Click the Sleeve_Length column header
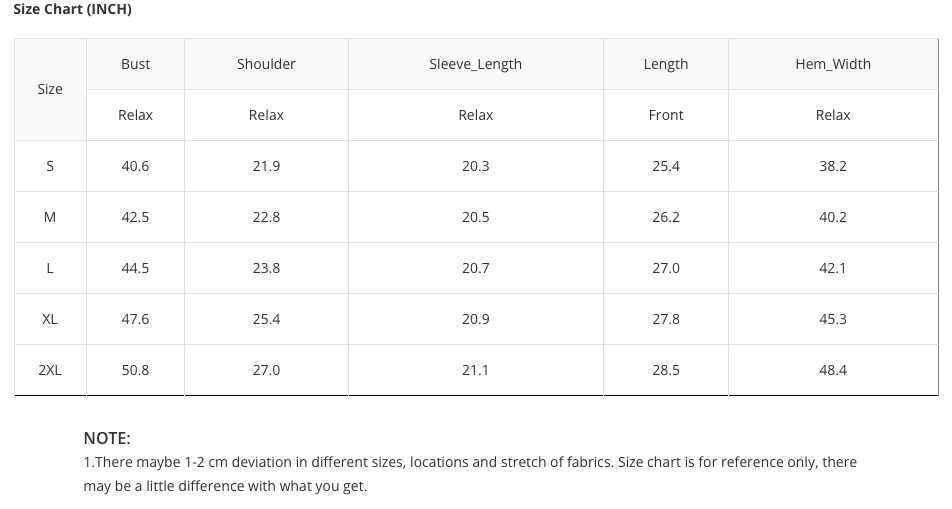Screen dimensions: 952x509 [x=475, y=64]
